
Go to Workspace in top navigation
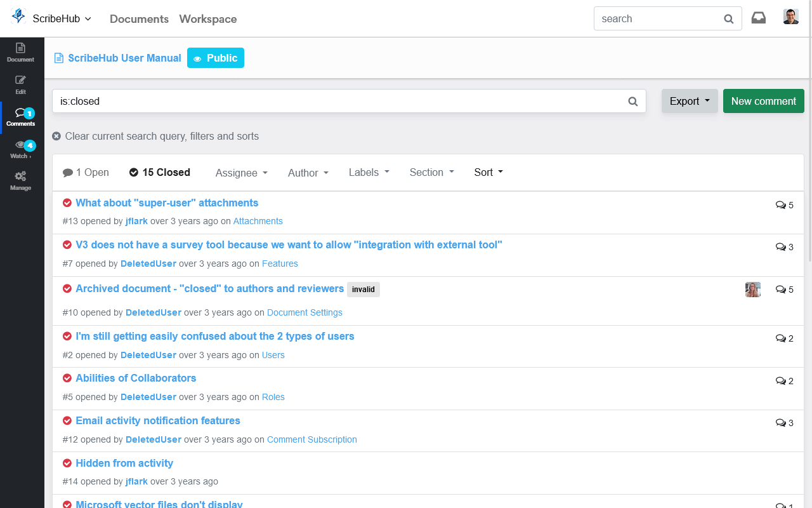pyautogui.click(x=208, y=19)
